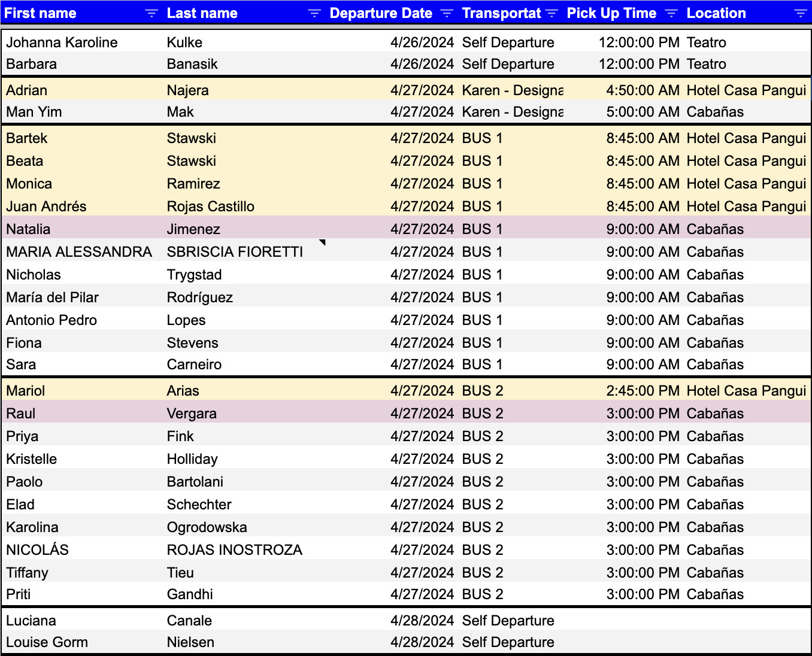Select the ROJAS INOSTROZA cell
This screenshot has height=656, width=812.
pyautogui.click(x=235, y=550)
